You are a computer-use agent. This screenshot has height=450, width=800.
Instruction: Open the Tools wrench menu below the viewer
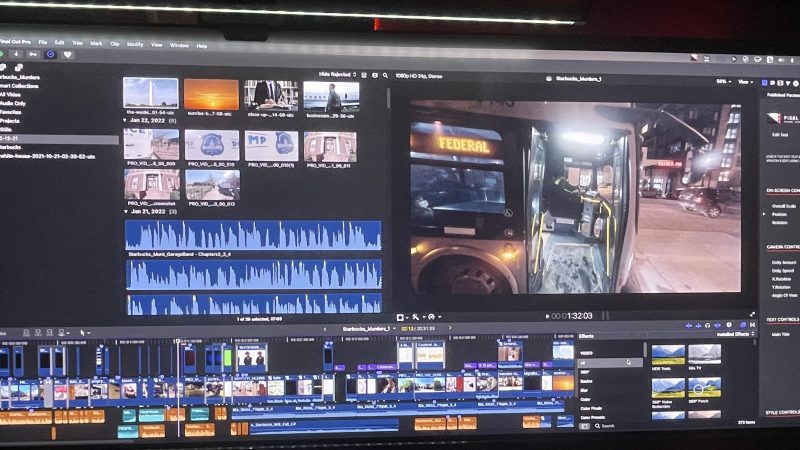tap(417, 317)
